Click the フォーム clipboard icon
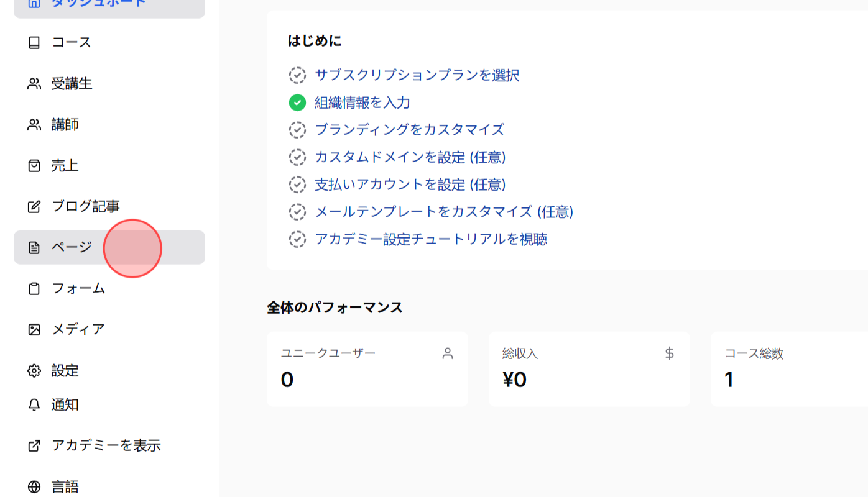 pyautogui.click(x=34, y=288)
